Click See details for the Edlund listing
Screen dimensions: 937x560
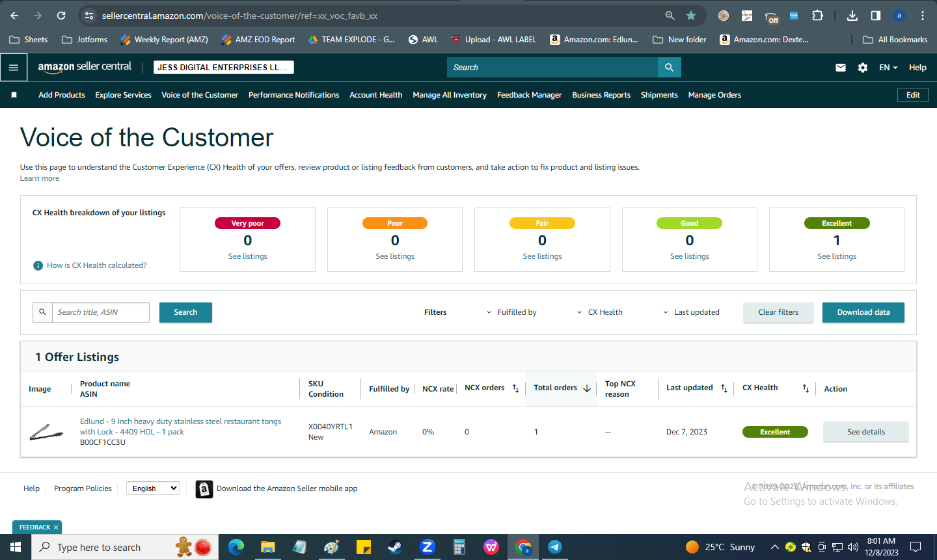click(x=866, y=432)
